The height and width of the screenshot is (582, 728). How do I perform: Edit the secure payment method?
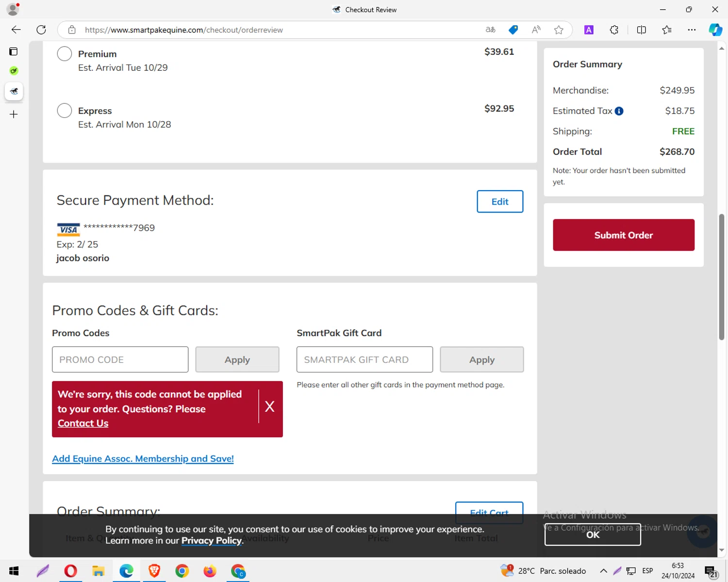click(x=500, y=201)
